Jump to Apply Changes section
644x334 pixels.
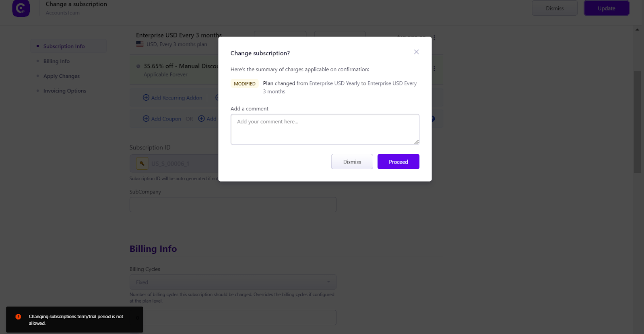pos(62,76)
